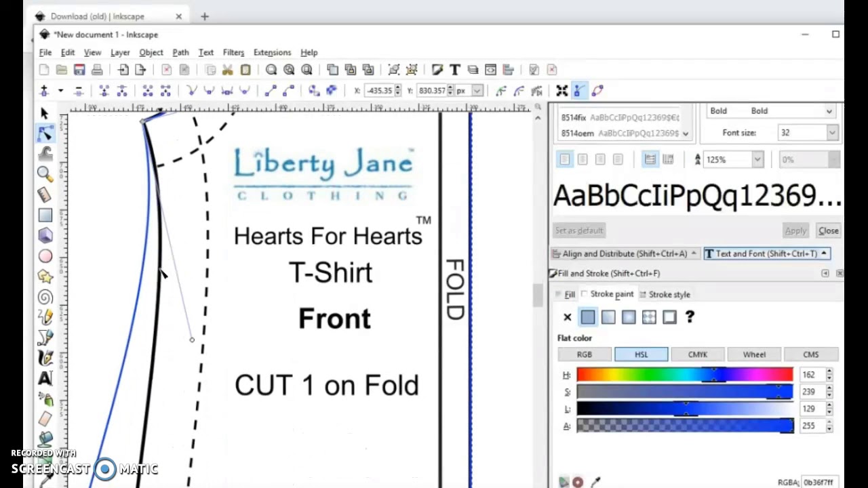The image size is (868, 488).
Task: Select Pattern paint option
Action: pos(649,317)
